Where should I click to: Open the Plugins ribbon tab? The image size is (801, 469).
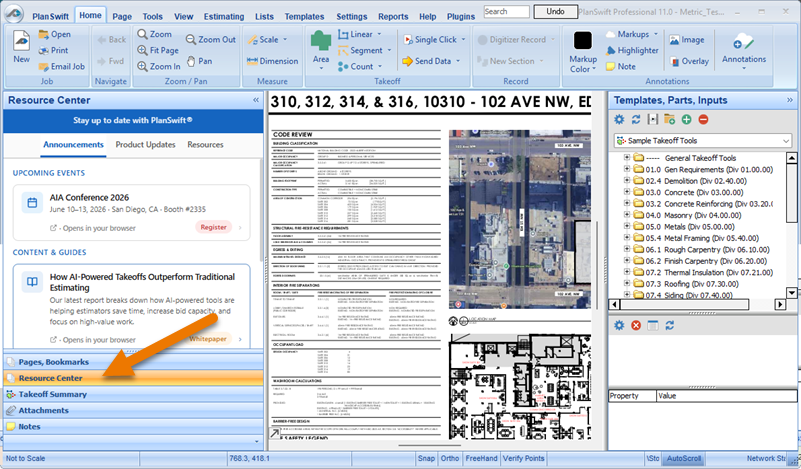coord(461,16)
